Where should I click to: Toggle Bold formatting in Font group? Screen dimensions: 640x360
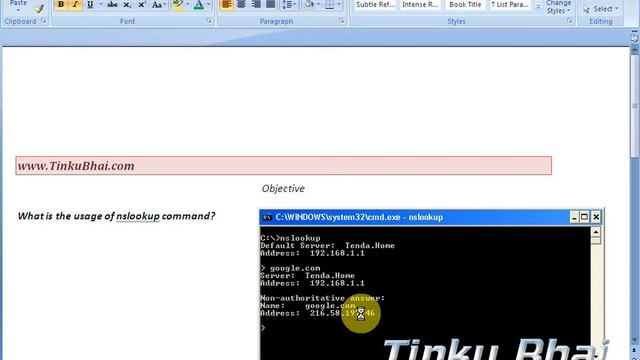[61, 5]
